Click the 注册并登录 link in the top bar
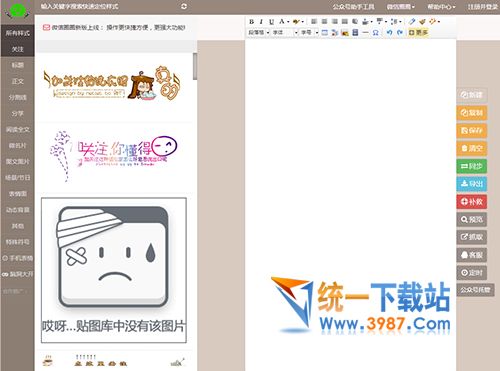The height and width of the screenshot is (371, 500). tap(482, 7)
